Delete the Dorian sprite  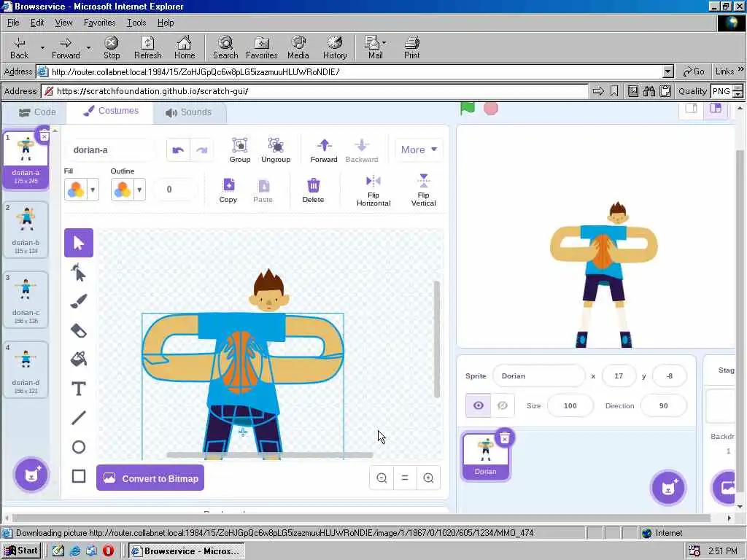(505, 437)
